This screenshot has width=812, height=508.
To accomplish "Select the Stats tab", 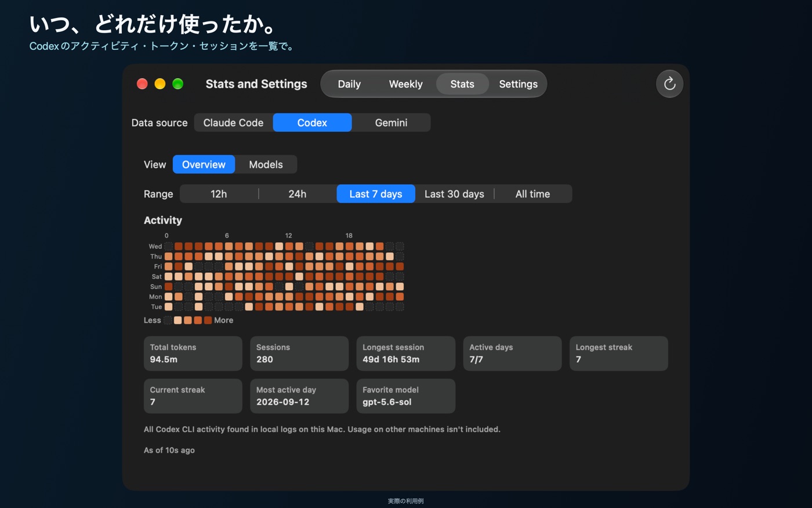I will 462,84.
